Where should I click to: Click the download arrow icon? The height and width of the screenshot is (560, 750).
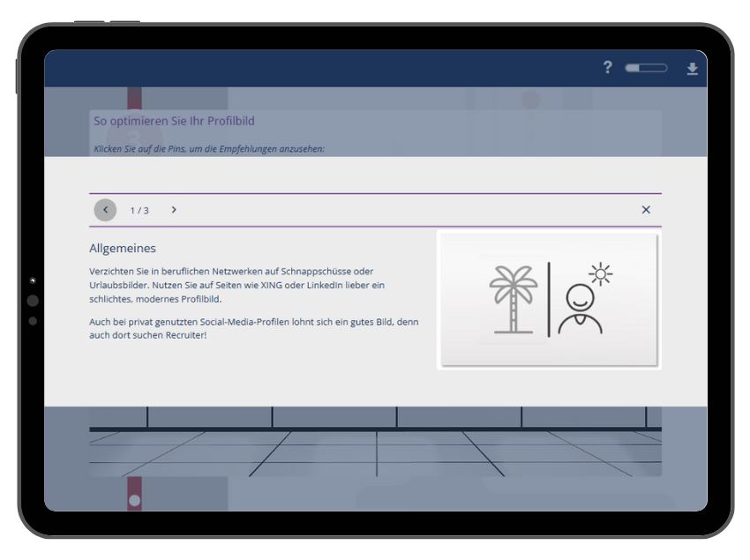(x=692, y=69)
